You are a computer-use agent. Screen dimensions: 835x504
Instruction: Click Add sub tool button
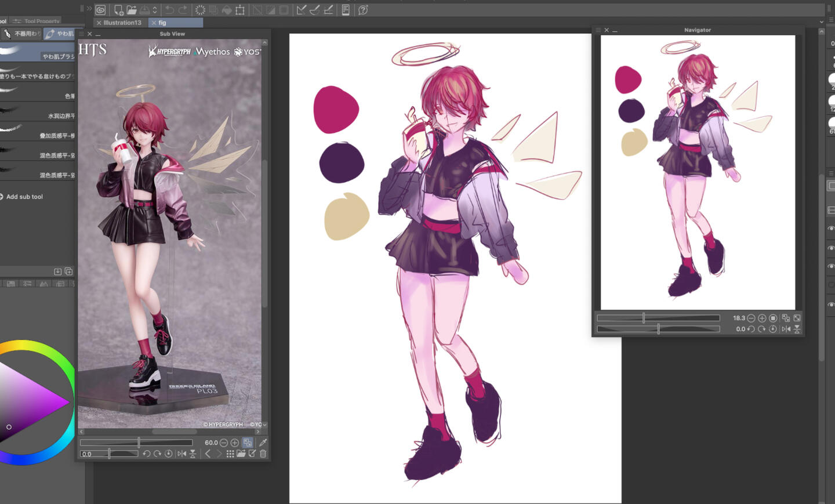pyautogui.click(x=24, y=197)
